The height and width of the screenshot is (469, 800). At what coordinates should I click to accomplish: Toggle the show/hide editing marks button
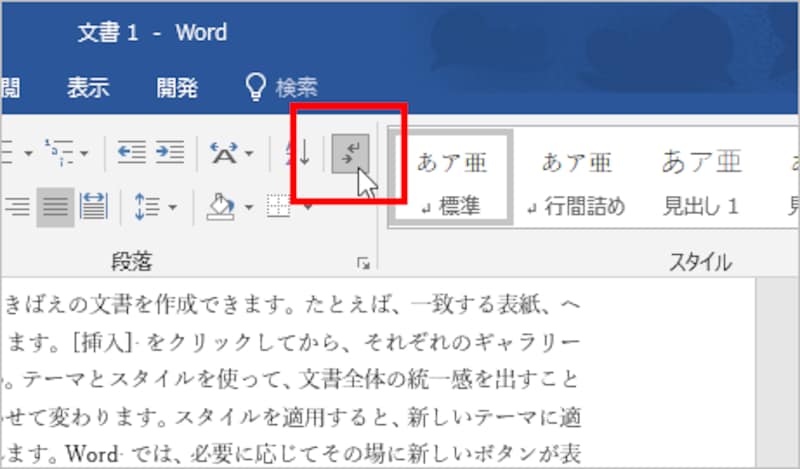tap(351, 153)
